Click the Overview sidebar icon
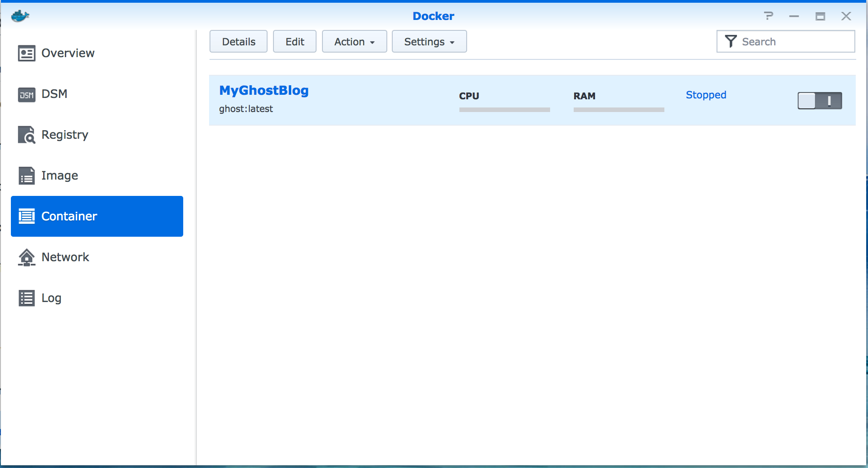Image resolution: width=868 pixels, height=468 pixels. tap(26, 54)
